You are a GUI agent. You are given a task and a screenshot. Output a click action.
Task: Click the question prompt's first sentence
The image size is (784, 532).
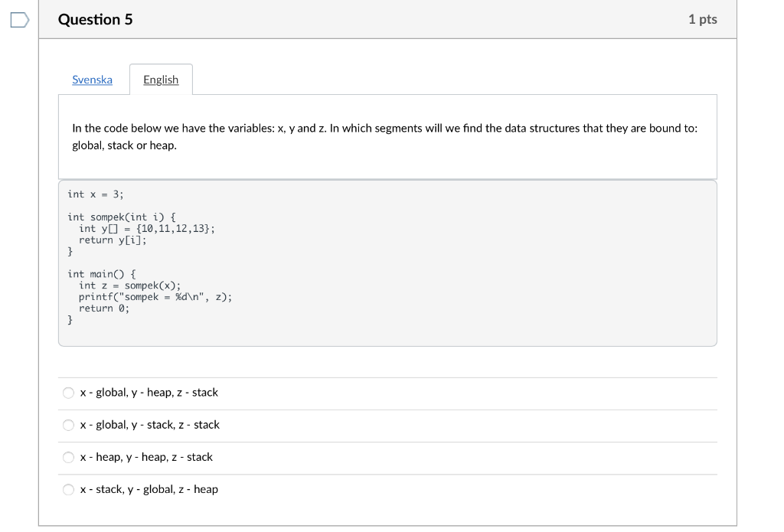384,128
